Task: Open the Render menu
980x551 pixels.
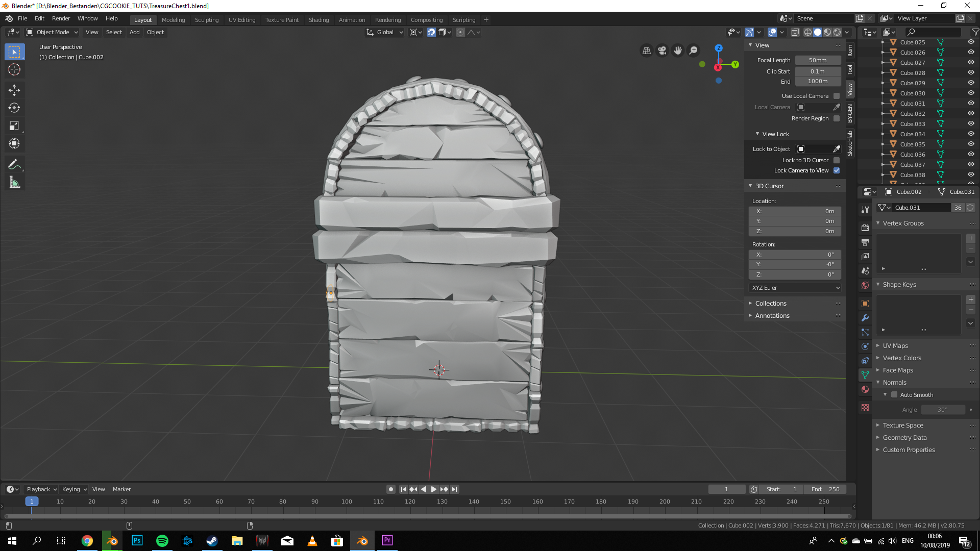Action: pyautogui.click(x=61, y=18)
